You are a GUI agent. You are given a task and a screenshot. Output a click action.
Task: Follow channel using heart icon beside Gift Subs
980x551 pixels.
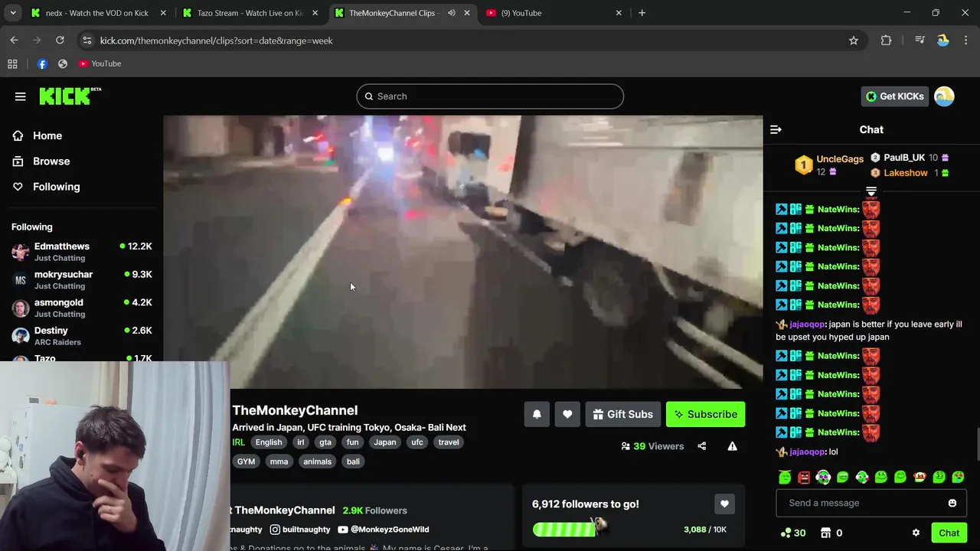[x=567, y=414]
